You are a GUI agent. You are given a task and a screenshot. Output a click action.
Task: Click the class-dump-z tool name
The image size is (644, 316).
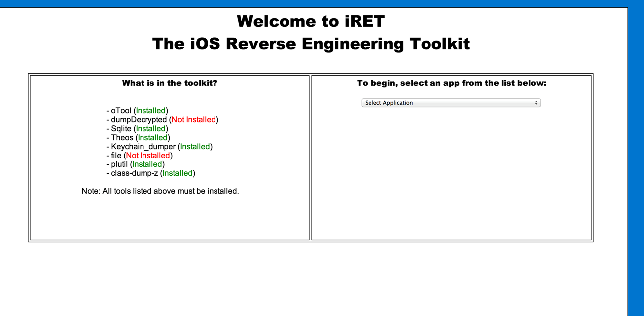(x=134, y=173)
